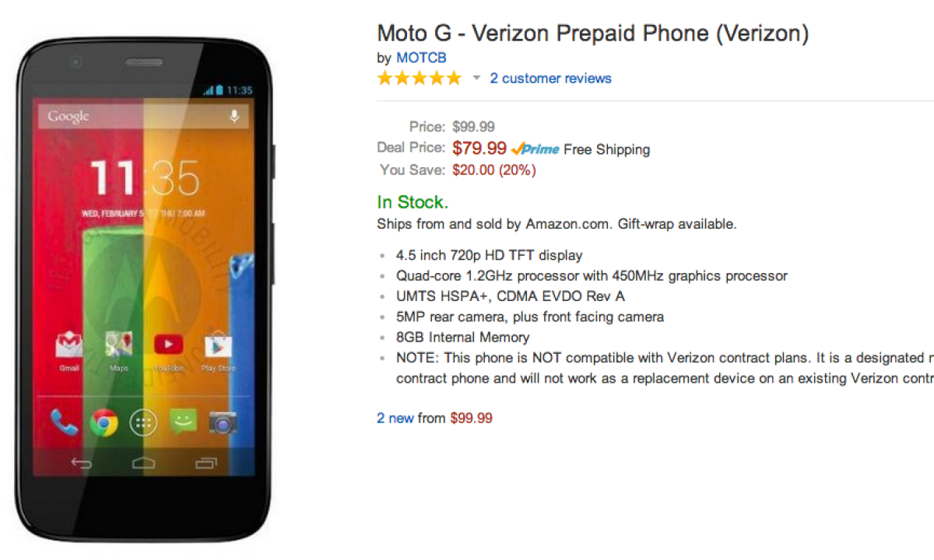The width and height of the screenshot is (934, 560).
Task: Open the Camera app icon
Action: tap(223, 422)
